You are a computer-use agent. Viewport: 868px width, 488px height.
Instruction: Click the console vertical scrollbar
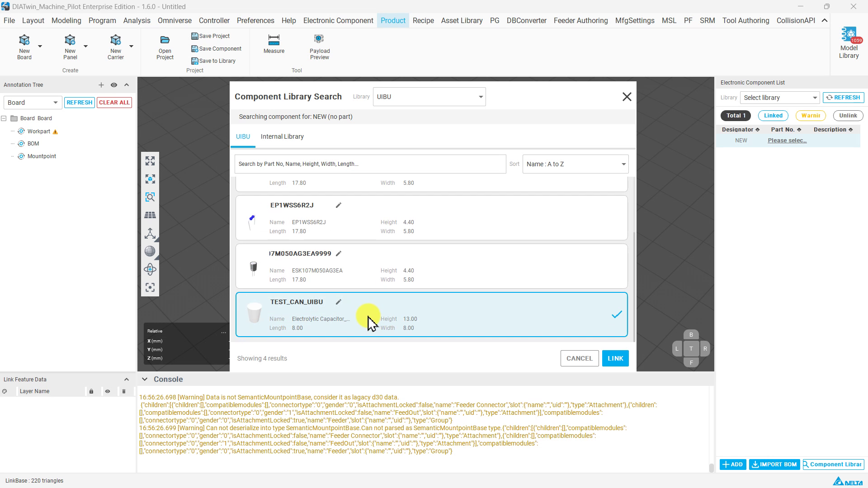point(711,468)
